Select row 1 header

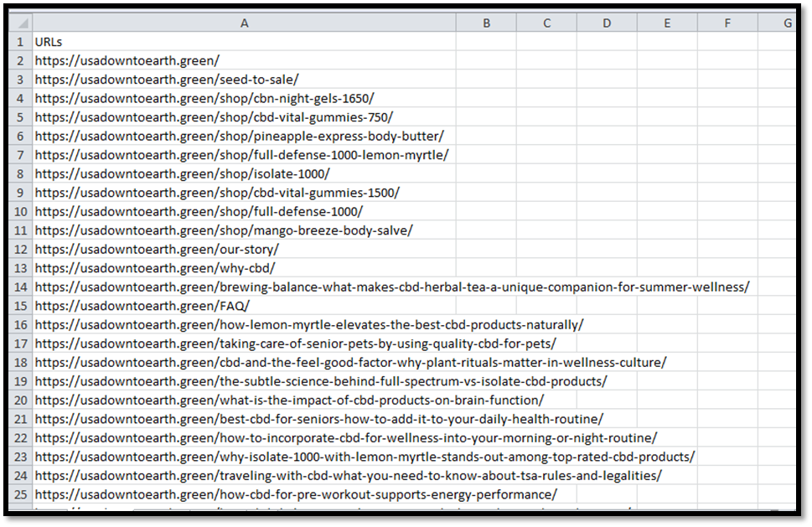pyautogui.click(x=20, y=41)
